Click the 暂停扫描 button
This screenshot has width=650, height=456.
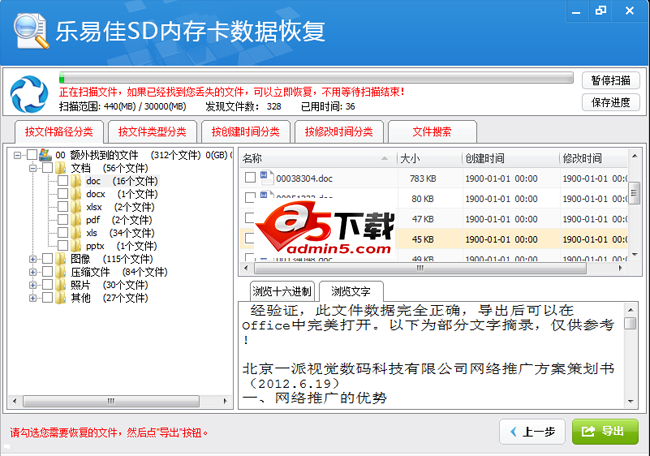611,80
